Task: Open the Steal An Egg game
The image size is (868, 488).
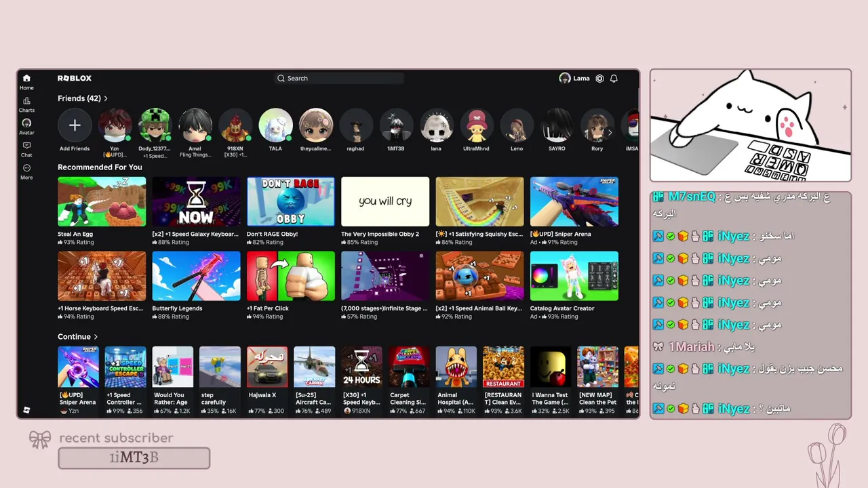Action: click(102, 201)
